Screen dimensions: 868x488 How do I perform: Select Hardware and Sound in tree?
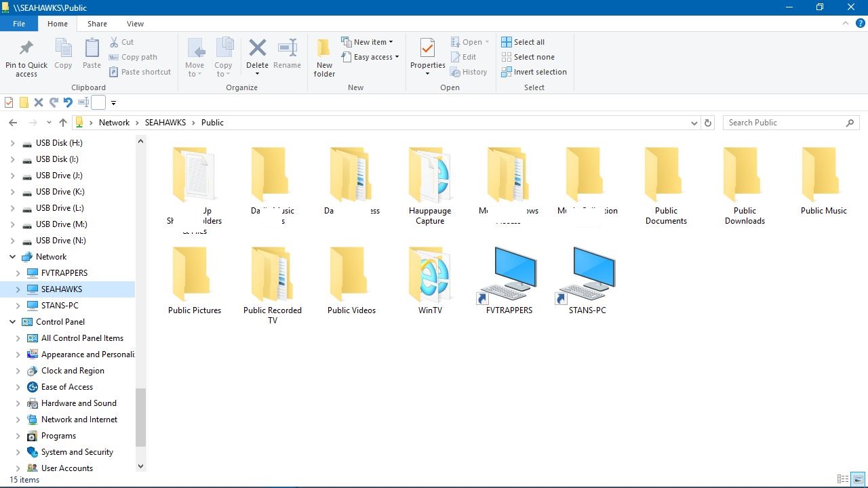tap(79, 403)
